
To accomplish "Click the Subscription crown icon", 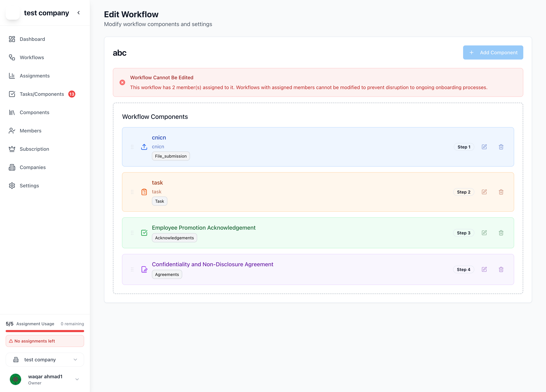I will pos(12,149).
